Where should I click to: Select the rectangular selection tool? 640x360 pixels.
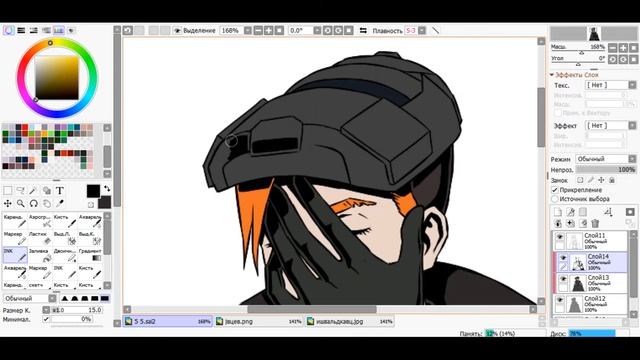pyautogui.click(x=8, y=191)
